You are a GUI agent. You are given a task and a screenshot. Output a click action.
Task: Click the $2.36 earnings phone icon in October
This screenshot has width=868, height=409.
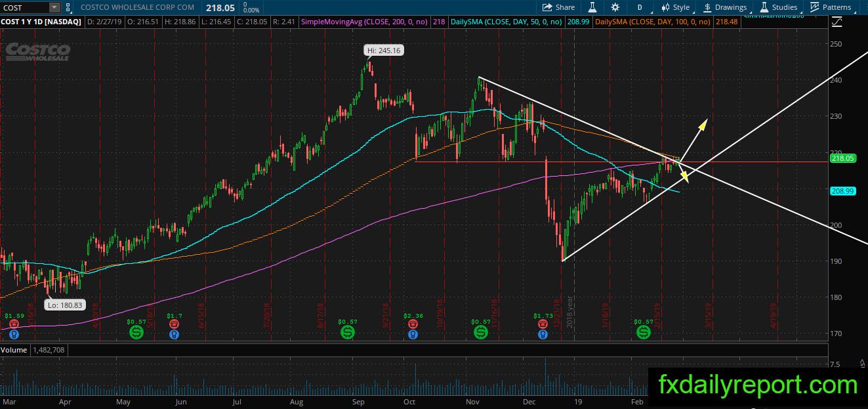412,324
